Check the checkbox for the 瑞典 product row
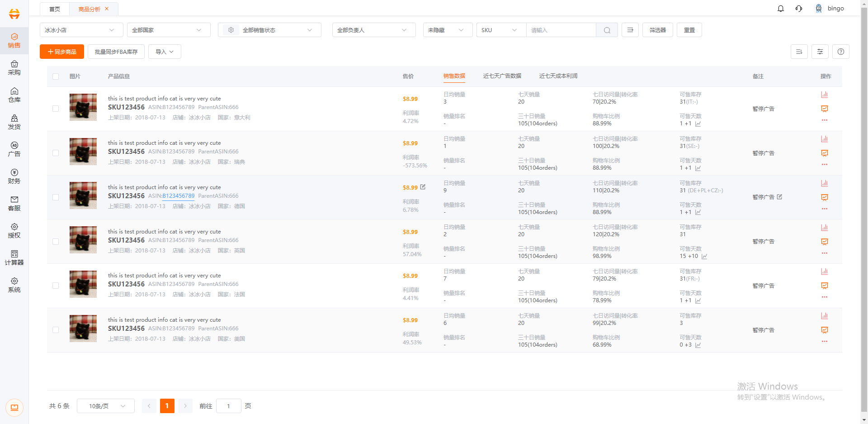The image size is (868, 424). (56, 153)
